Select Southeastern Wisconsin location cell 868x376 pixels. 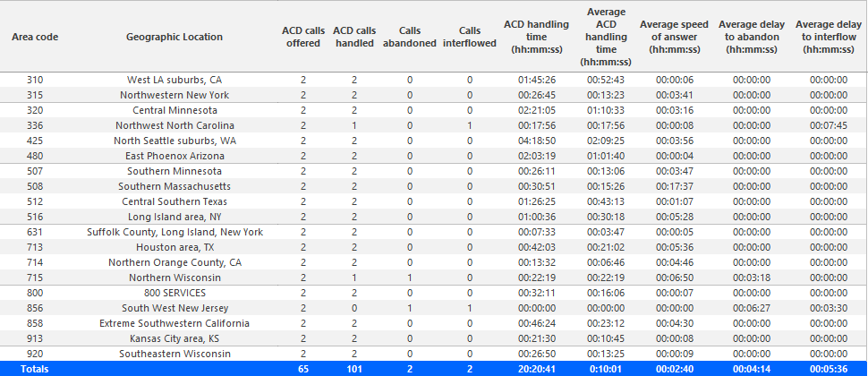point(174,354)
